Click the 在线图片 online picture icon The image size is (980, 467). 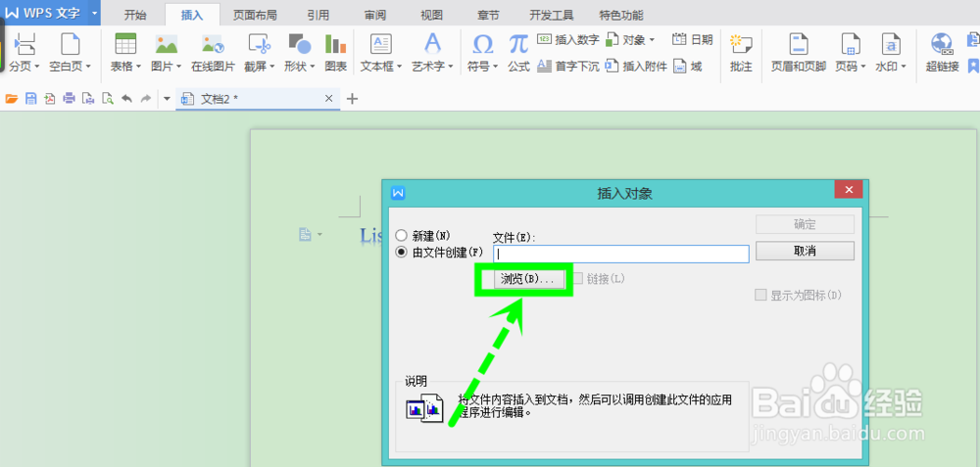pos(213,44)
